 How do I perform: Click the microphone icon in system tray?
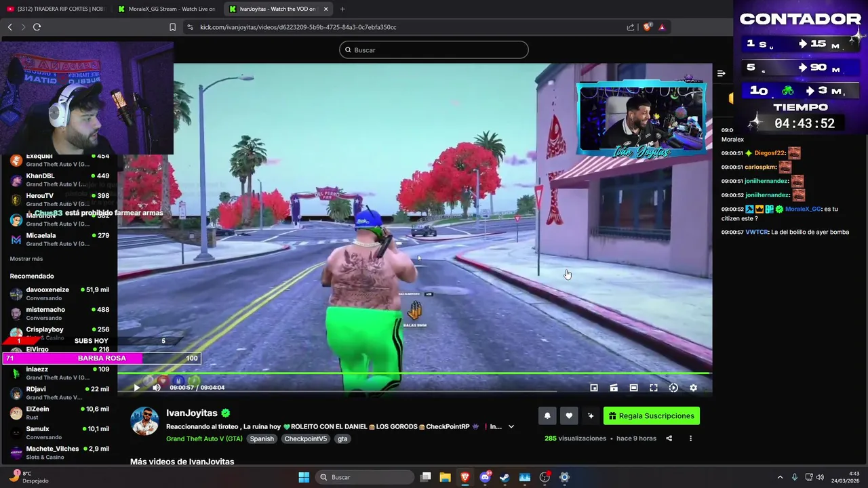(x=795, y=477)
